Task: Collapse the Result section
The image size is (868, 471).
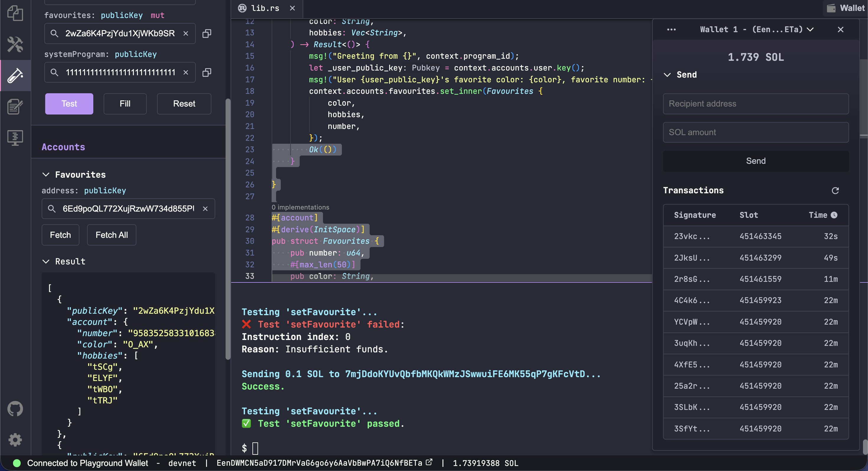Action: [x=46, y=261]
